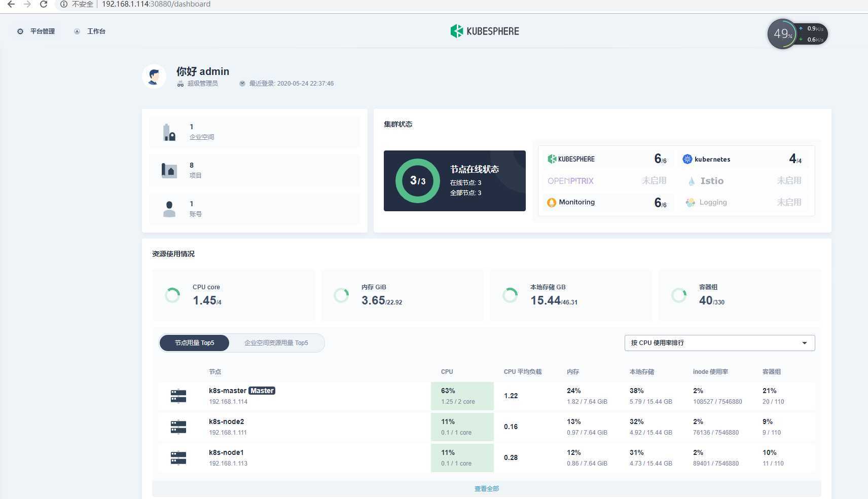Open 平台管理 menu
The image size is (868, 499).
[35, 31]
